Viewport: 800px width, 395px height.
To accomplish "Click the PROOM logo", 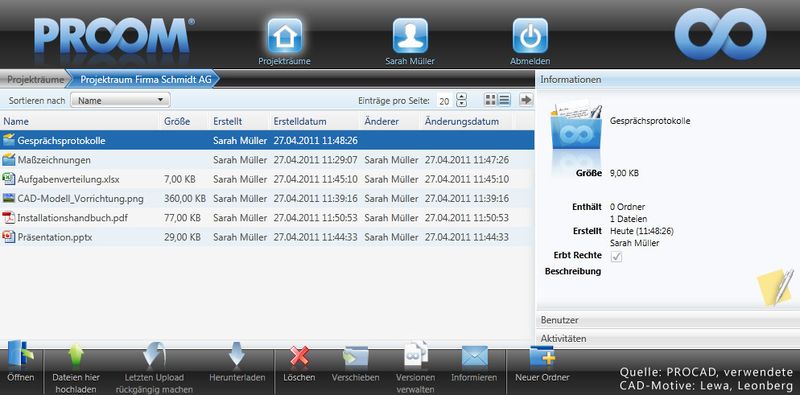I will click(x=114, y=36).
